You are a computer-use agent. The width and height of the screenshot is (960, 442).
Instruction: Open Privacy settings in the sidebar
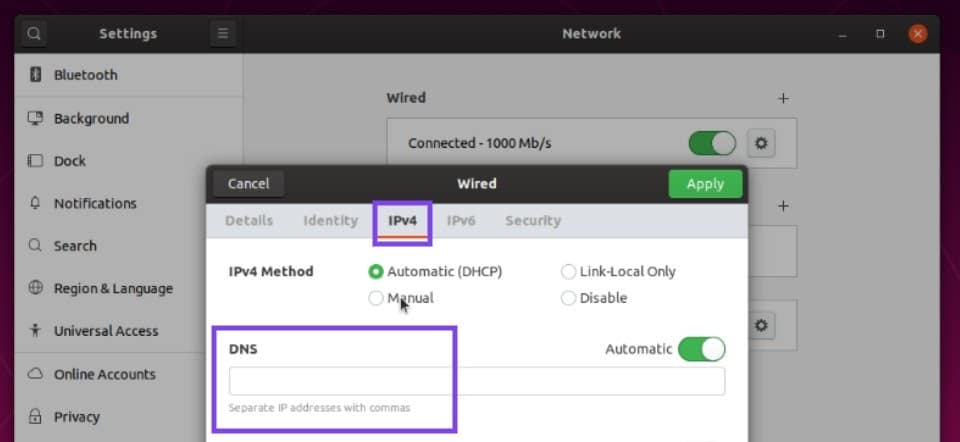click(77, 417)
